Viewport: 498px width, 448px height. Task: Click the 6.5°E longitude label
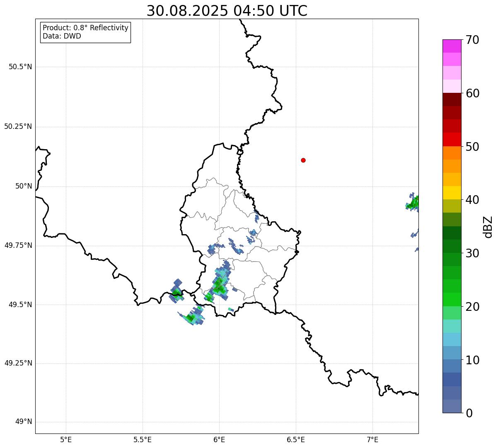pos(296,440)
